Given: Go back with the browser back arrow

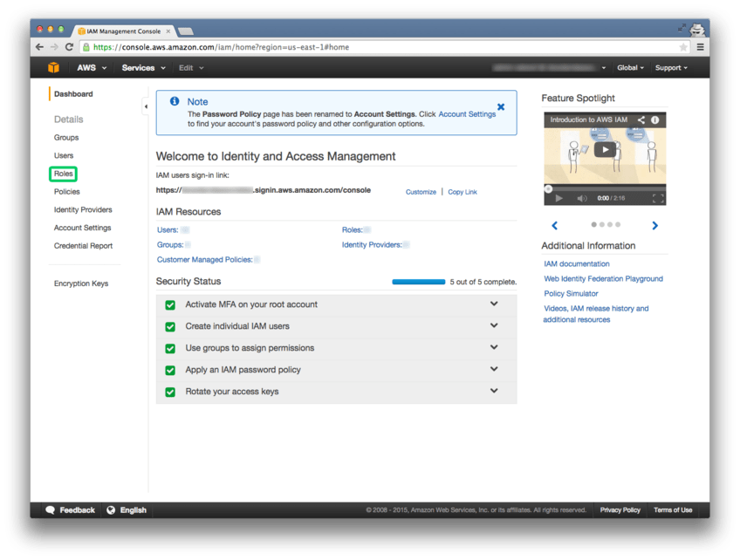Looking at the screenshot, I should (x=39, y=47).
